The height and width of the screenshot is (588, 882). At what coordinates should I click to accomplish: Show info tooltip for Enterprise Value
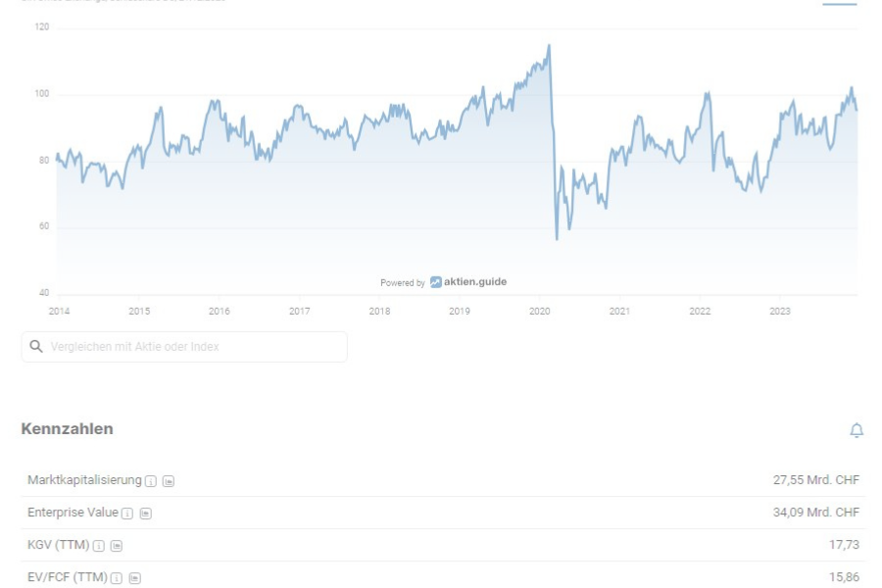pyautogui.click(x=127, y=514)
